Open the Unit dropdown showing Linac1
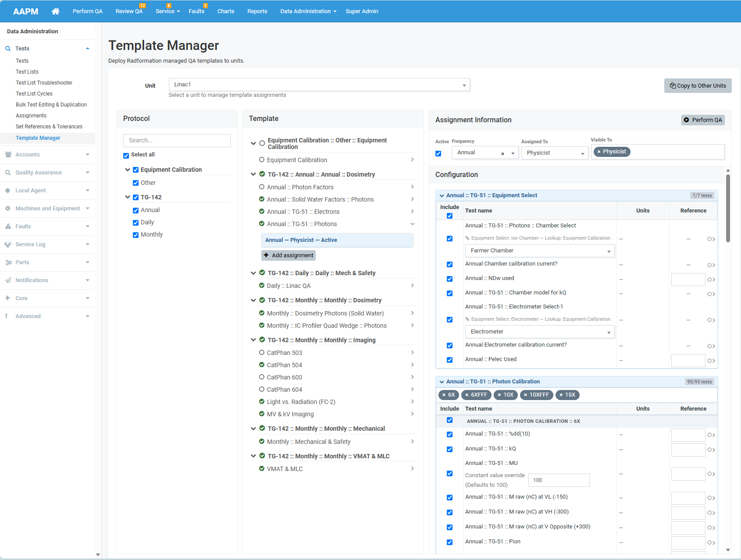Viewport: 741px width, 560px height. point(319,85)
